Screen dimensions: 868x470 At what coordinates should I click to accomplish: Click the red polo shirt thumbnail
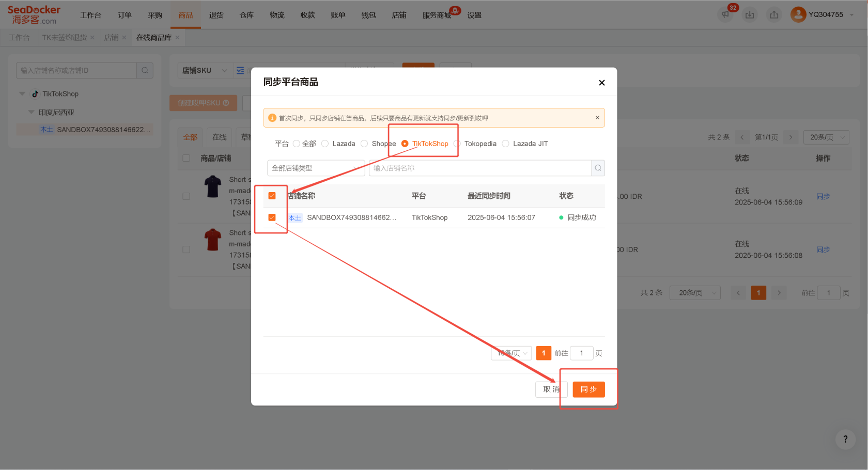[213, 240]
